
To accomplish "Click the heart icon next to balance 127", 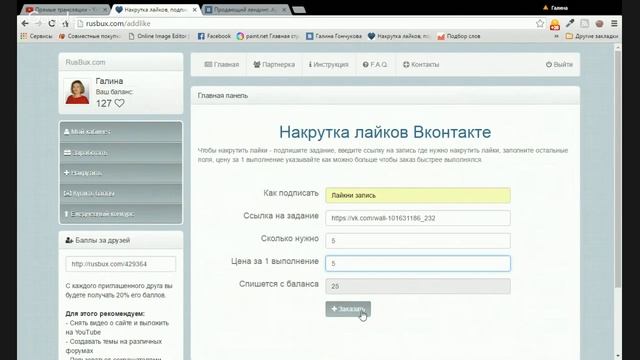I will pos(119,103).
